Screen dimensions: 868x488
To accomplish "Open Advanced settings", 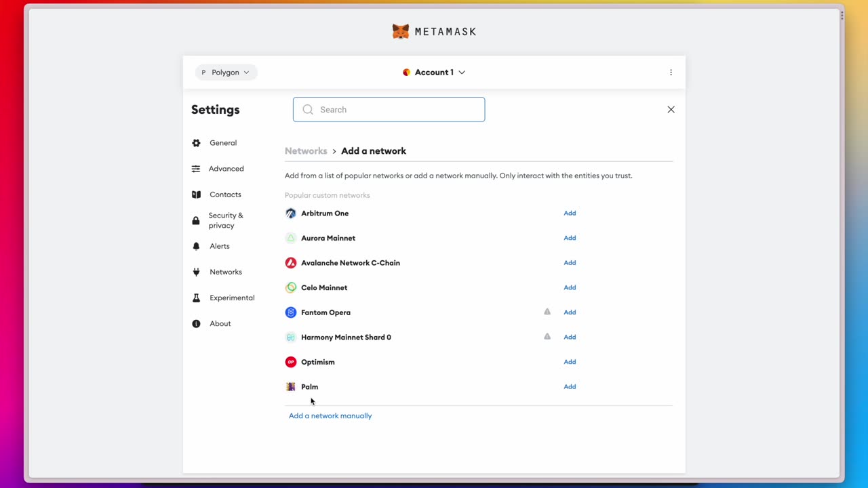I will coord(226,169).
